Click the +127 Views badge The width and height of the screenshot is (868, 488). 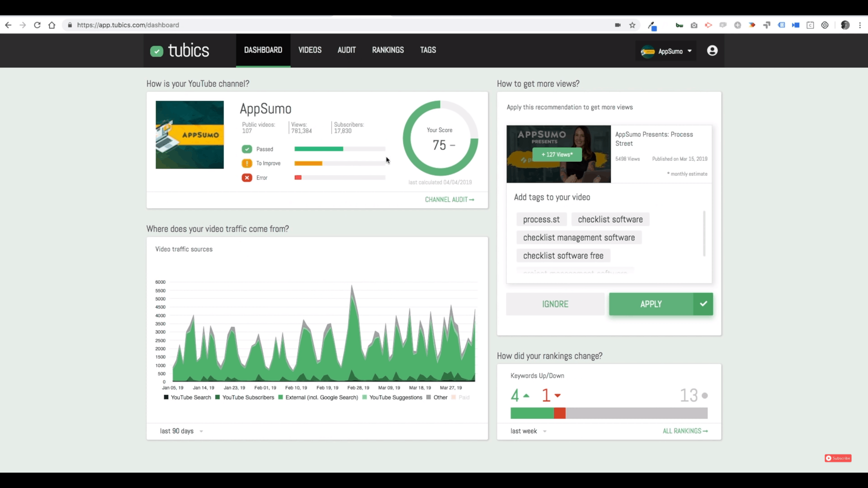click(x=557, y=155)
